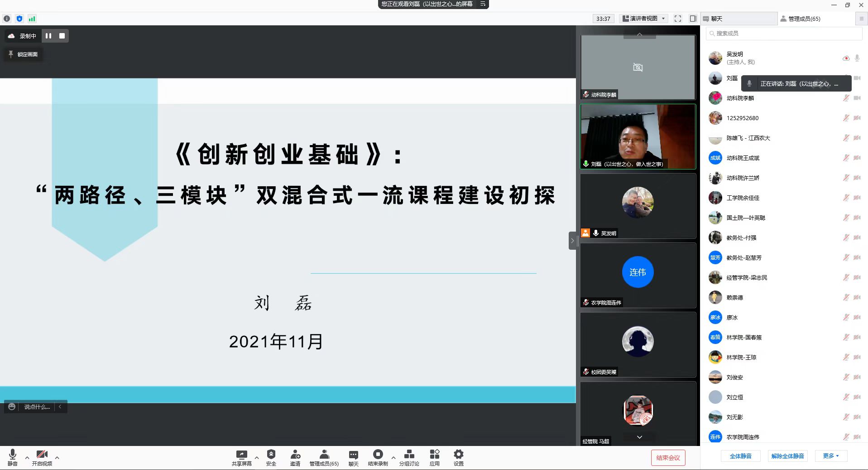
Task: Open the Apps (应用) icon
Action: pyautogui.click(x=434, y=455)
